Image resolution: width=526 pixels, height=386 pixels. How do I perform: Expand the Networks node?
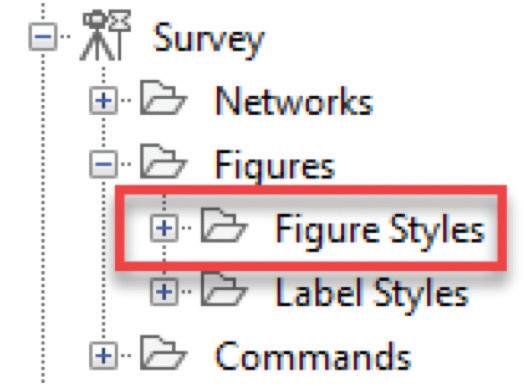(x=104, y=100)
